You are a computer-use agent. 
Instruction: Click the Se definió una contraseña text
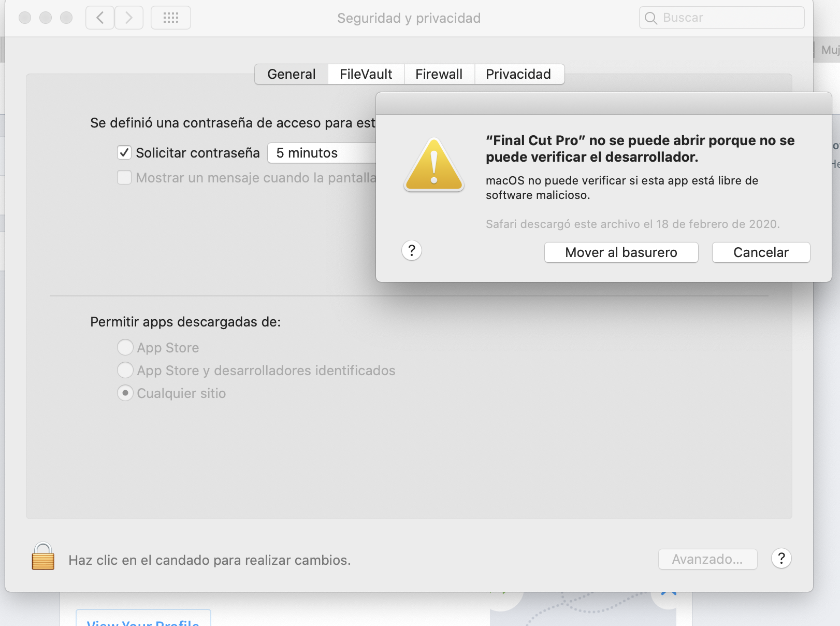pos(233,123)
